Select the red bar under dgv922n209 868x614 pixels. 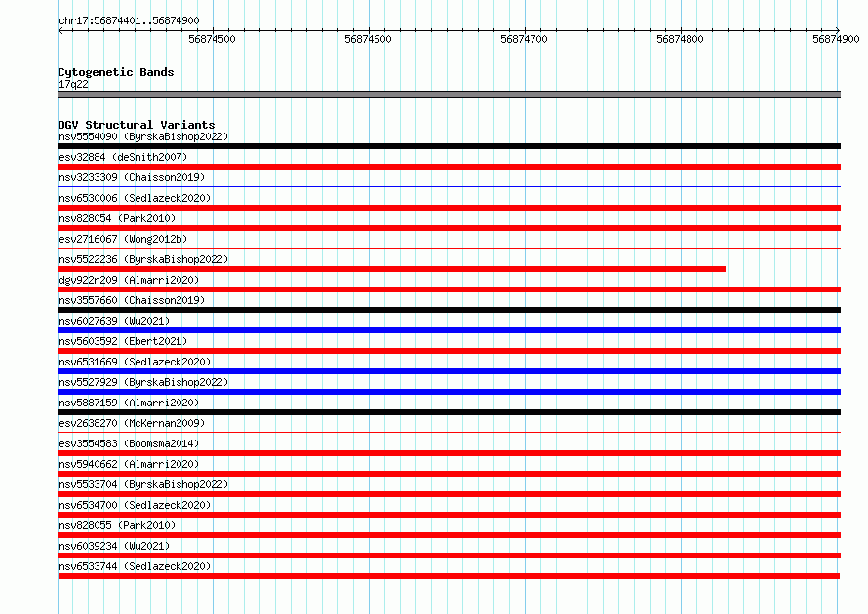(x=449, y=289)
